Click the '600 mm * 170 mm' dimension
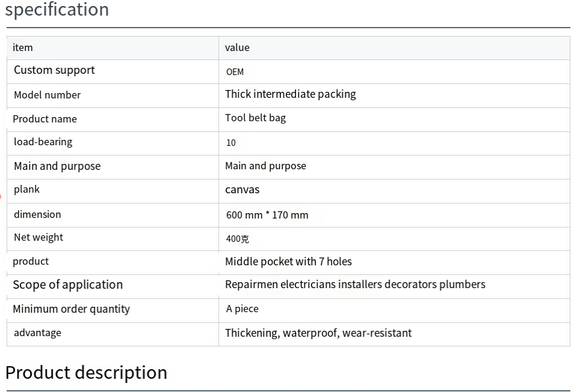Viewport: 574px width, 392px height. click(x=267, y=216)
